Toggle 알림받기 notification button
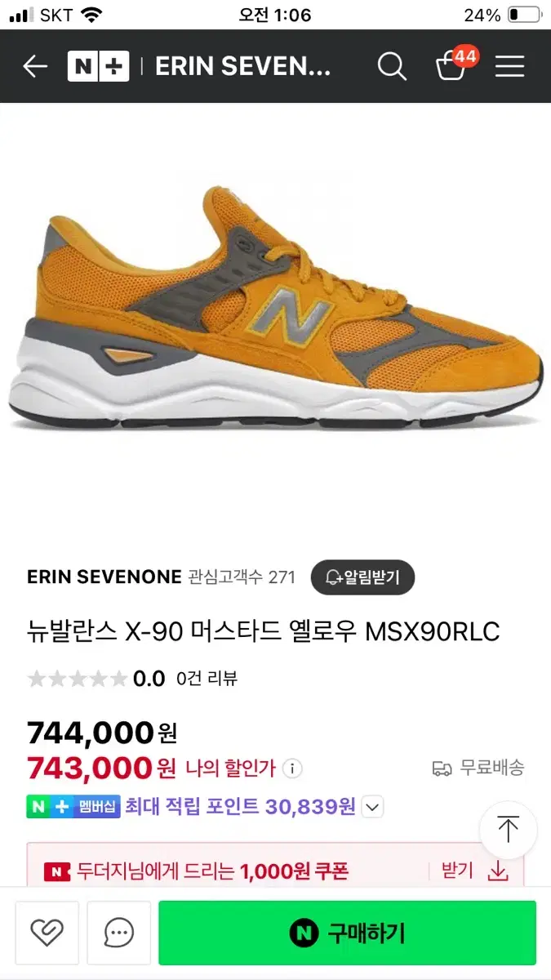 [362, 577]
